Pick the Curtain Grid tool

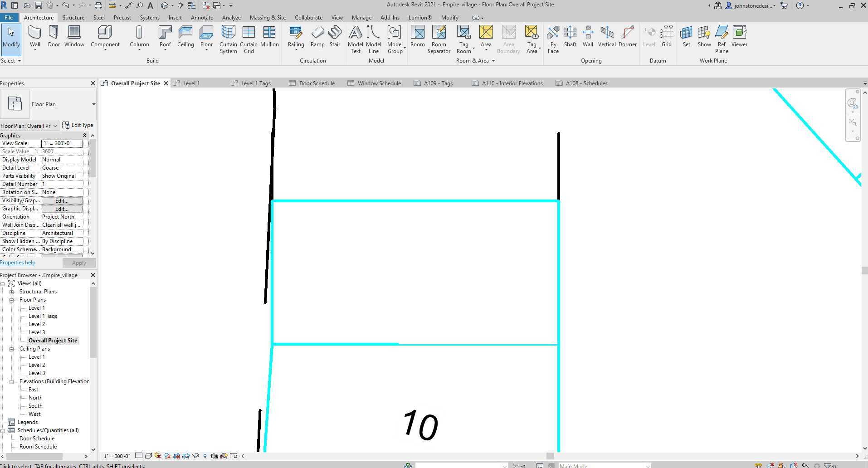249,40
